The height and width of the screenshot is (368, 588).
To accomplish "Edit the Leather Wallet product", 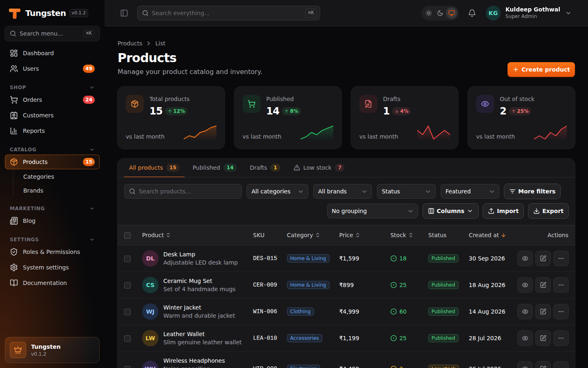I will pyautogui.click(x=543, y=338).
